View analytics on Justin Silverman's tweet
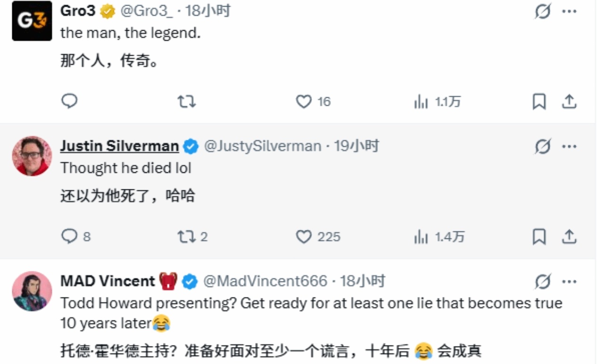 click(x=421, y=236)
